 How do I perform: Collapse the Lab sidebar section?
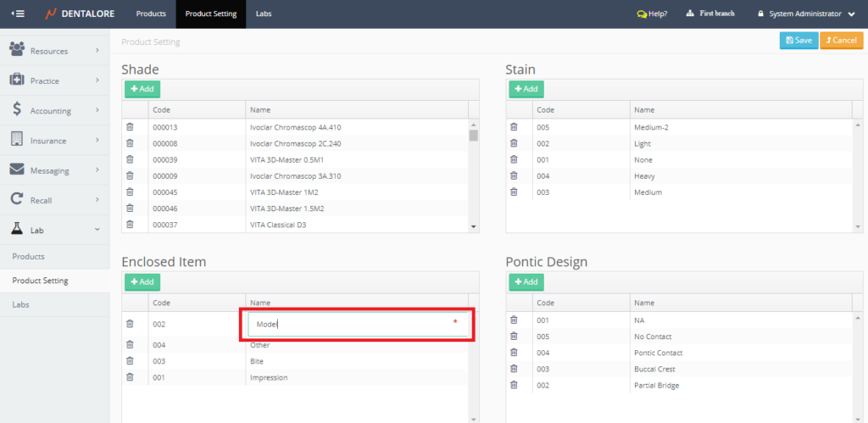tap(54, 229)
